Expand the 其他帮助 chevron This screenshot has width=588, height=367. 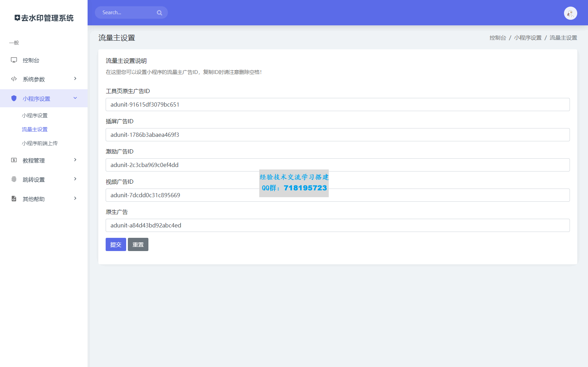click(x=75, y=198)
